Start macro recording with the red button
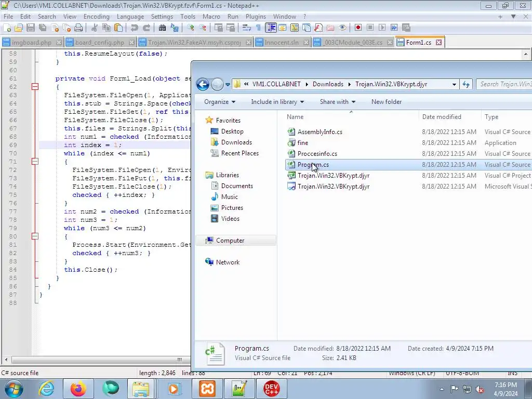This screenshot has width=532, height=399. [358, 28]
